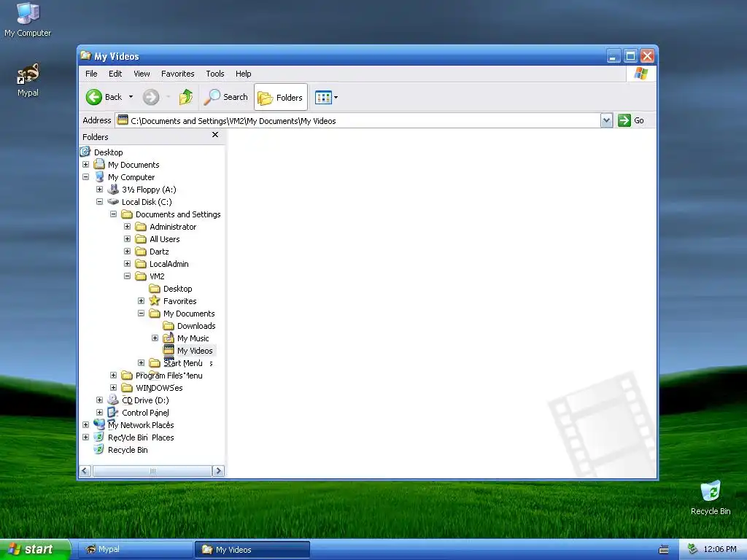Expand the All Users folder node
Screen dimensions: 747x560
[127, 238]
